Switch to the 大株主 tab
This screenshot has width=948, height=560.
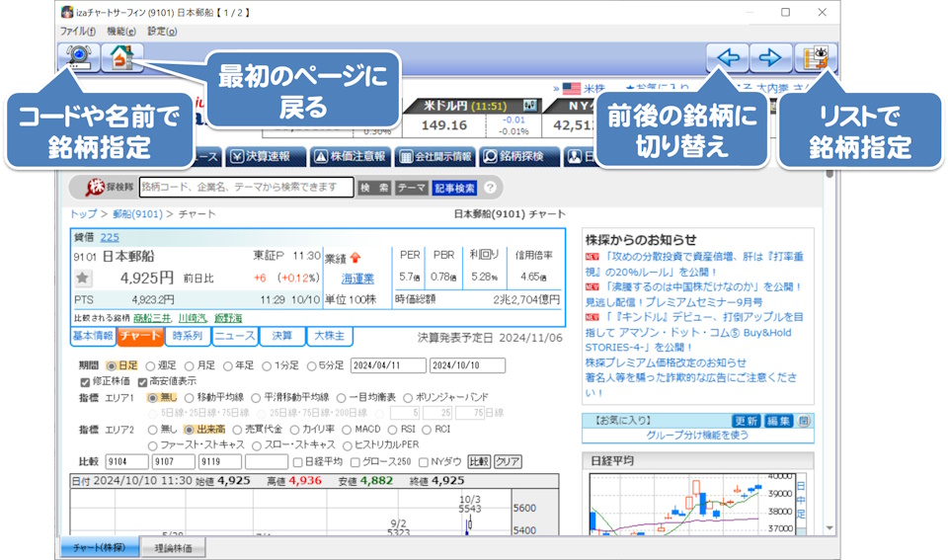pos(330,336)
